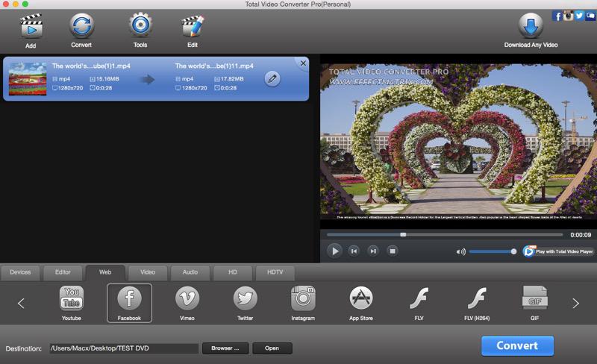Switch to the HD tab
Viewport: 597px width, 364px height.
(x=233, y=272)
